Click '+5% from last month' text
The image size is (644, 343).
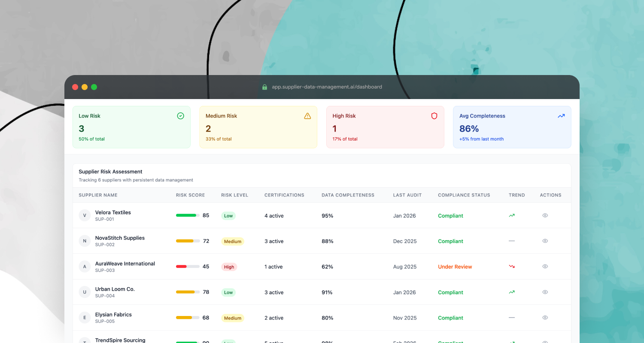point(482,139)
